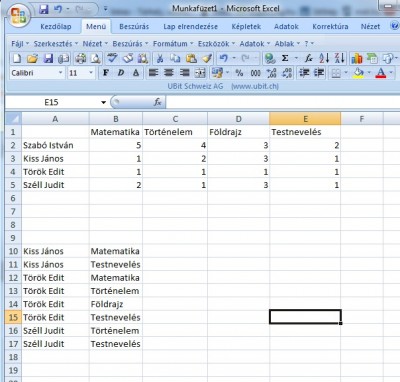Run the Spelling check icon
This screenshot has width=400, height=382.
112,58
